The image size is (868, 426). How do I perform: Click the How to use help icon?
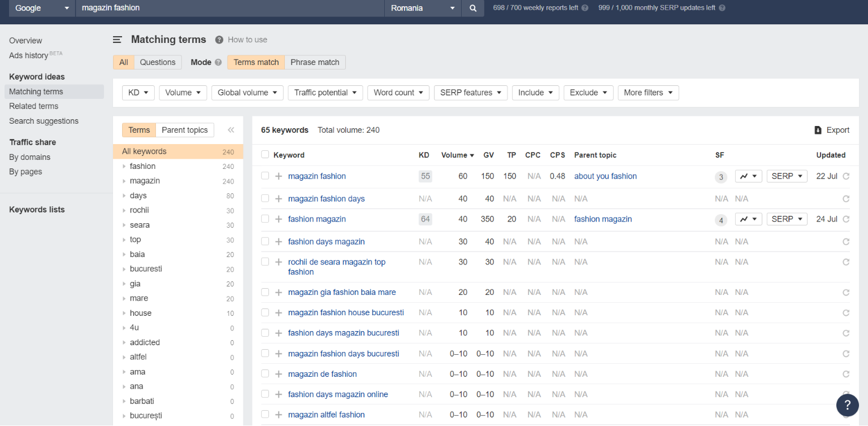coord(219,40)
